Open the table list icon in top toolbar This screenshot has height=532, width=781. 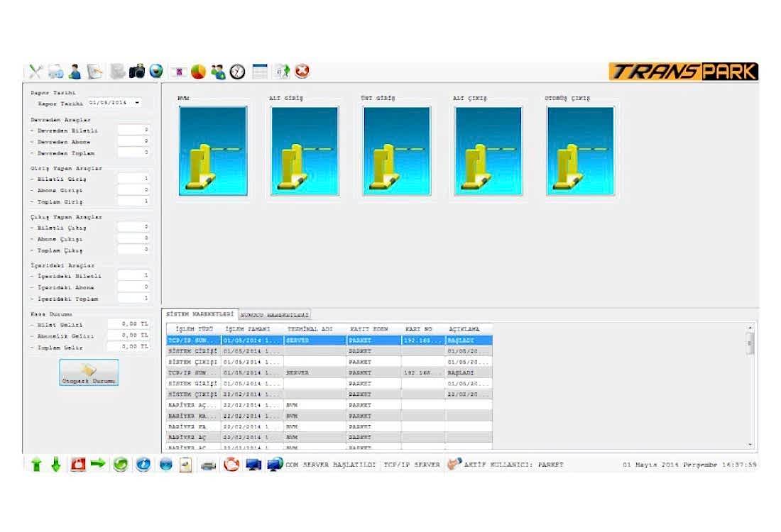pyautogui.click(x=259, y=72)
